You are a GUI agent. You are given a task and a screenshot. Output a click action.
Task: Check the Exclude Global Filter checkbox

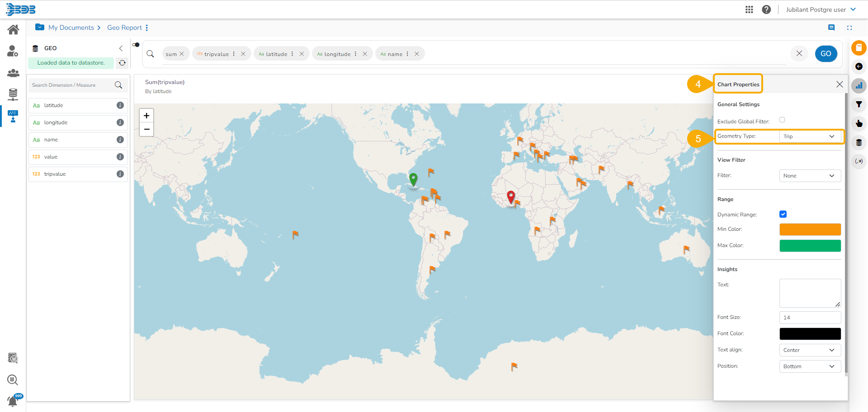click(x=782, y=120)
